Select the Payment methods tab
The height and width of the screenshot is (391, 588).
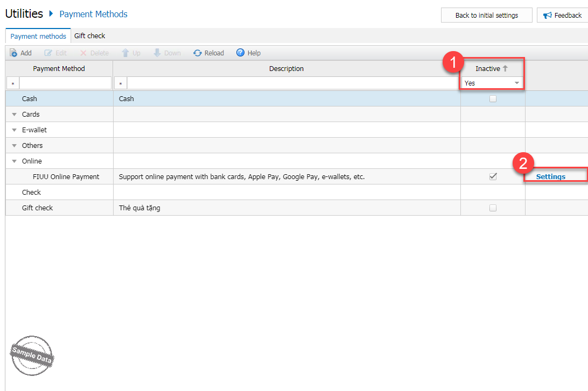point(38,36)
